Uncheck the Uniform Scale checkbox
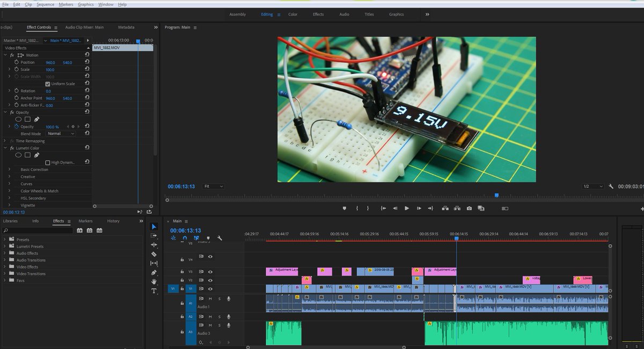 (47, 84)
